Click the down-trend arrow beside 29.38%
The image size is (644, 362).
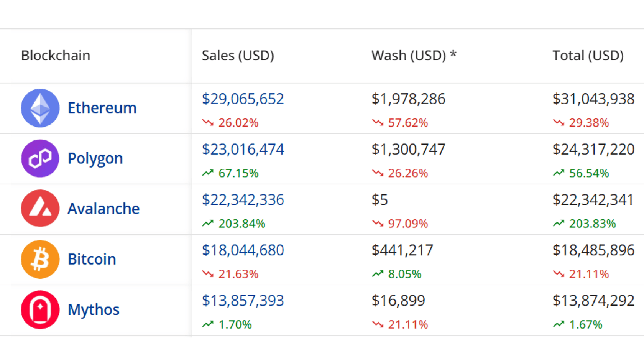(559, 123)
